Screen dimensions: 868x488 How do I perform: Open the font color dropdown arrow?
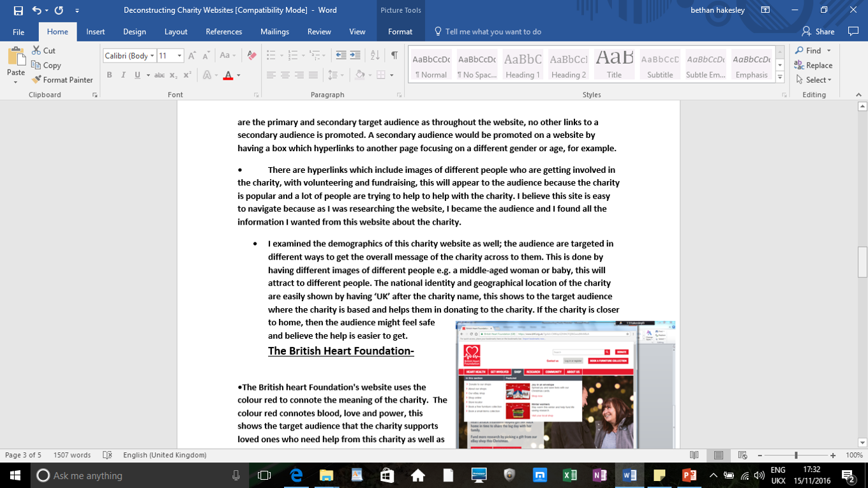(x=239, y=75)
